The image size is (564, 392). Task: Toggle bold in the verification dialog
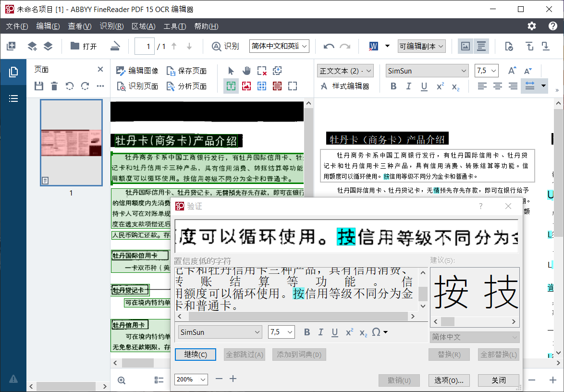[x=307, y=332]
